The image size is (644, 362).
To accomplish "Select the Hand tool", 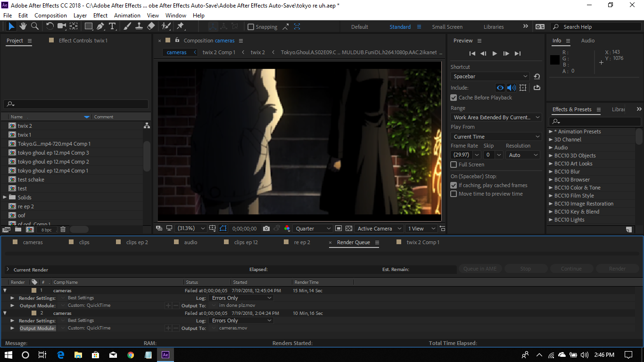I will 24,26.
